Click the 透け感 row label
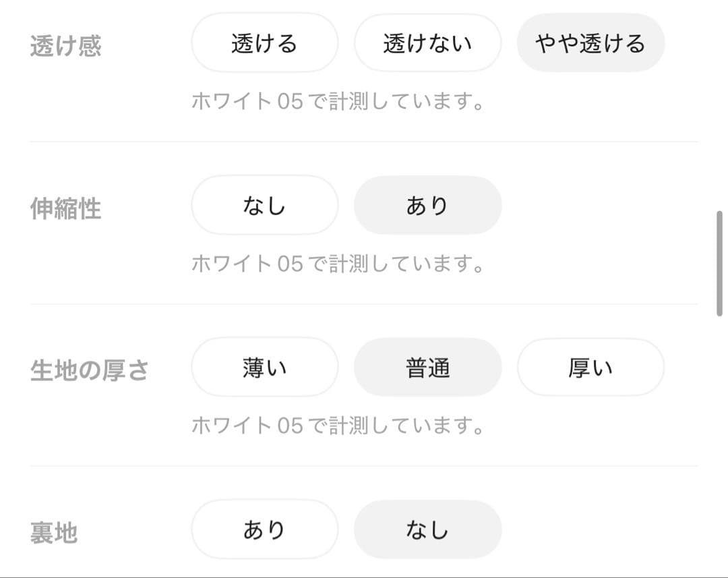 point(65,47)
